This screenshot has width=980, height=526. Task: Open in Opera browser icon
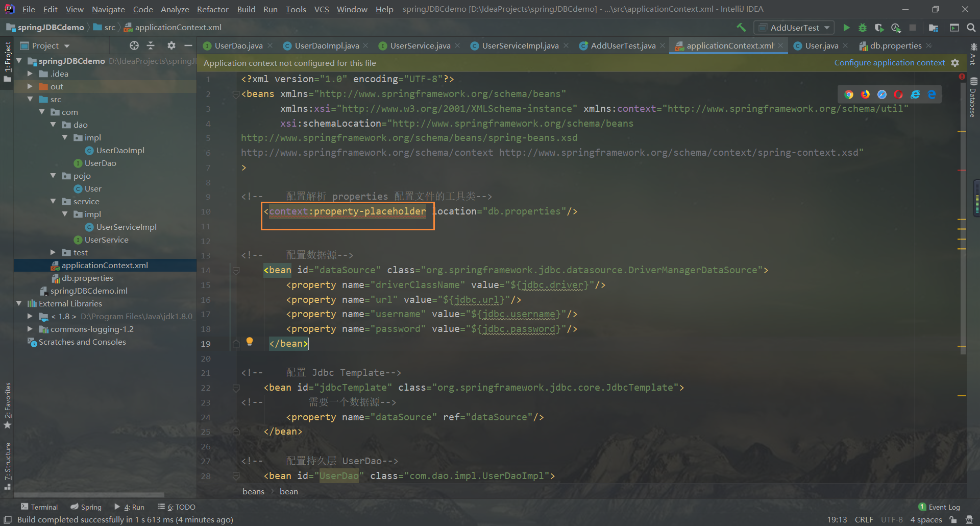point(898,94)
